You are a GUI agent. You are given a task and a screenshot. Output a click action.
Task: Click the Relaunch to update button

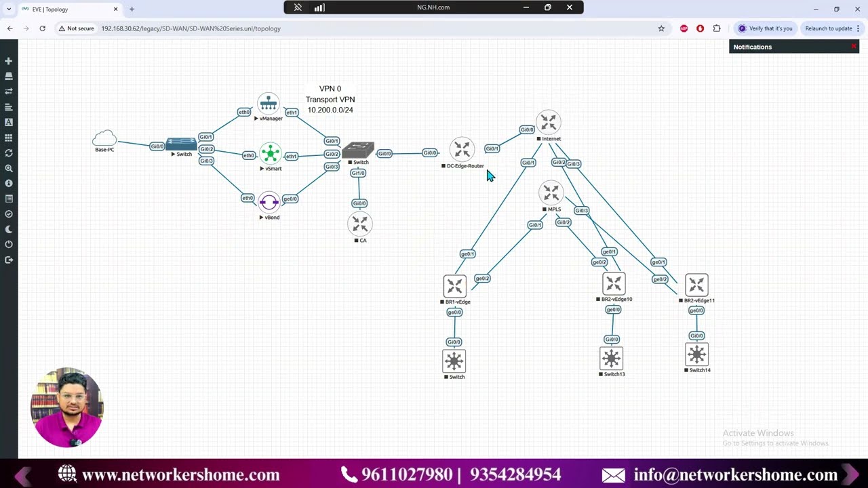point(828,28)
